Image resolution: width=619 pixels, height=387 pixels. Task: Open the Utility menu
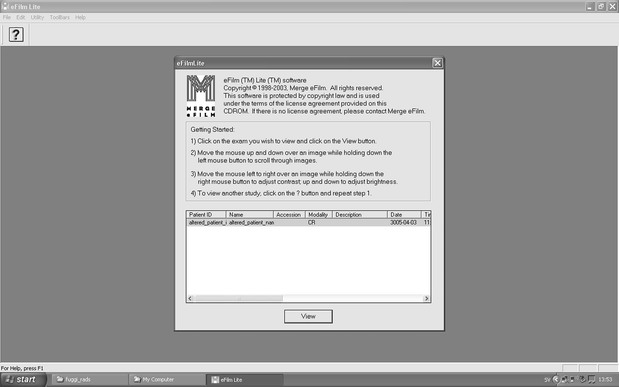pyautogui.click(x=37, y=17)
